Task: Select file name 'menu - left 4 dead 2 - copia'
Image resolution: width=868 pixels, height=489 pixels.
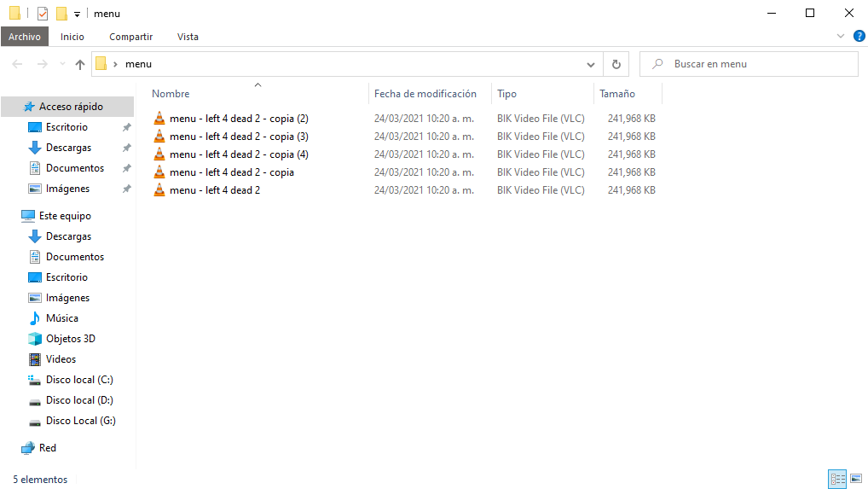Action: pyautogui.click(x=232, y=172)
